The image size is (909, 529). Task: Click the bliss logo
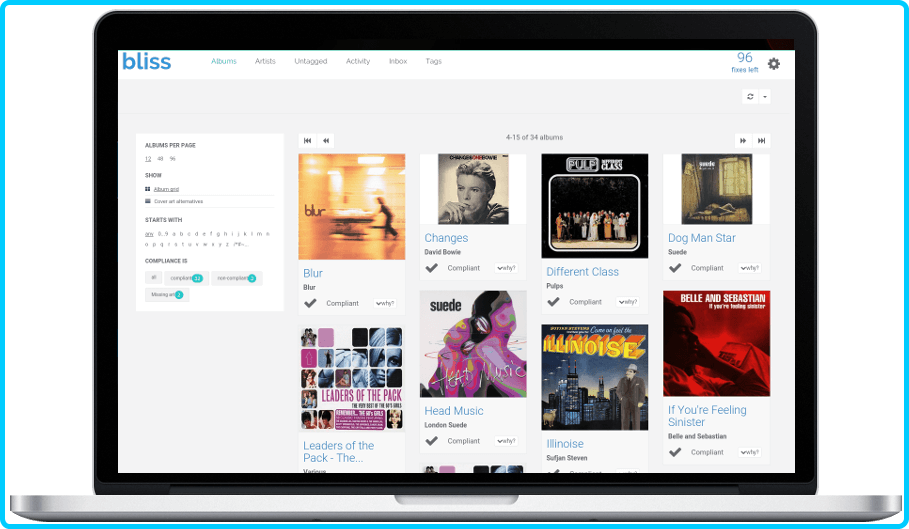click(146, 62)
